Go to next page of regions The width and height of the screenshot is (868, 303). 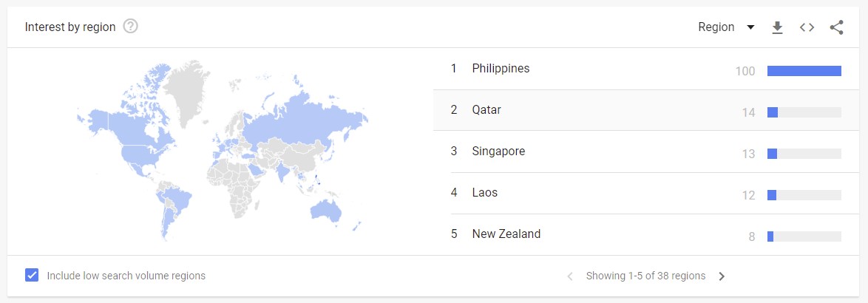[722, 276]
